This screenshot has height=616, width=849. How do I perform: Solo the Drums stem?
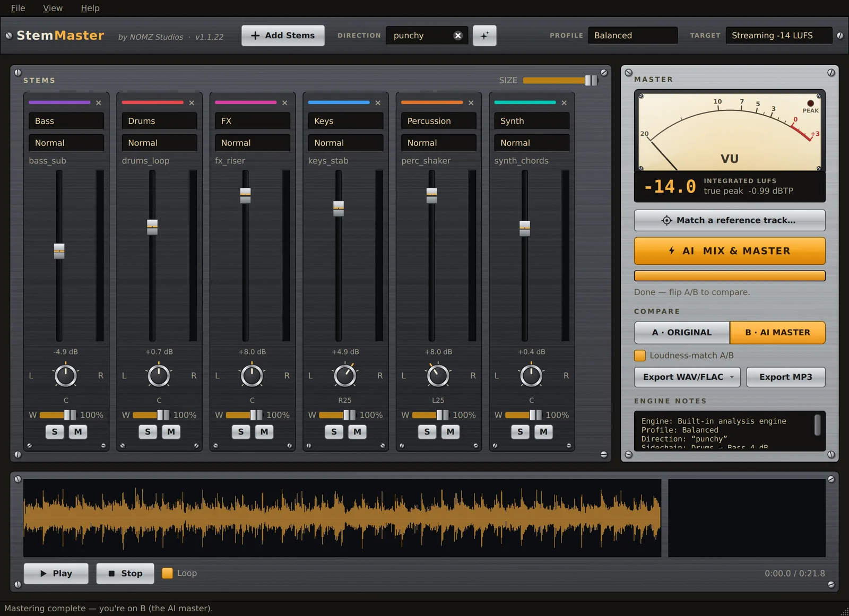pyautogui.click(x=148, y=432)
